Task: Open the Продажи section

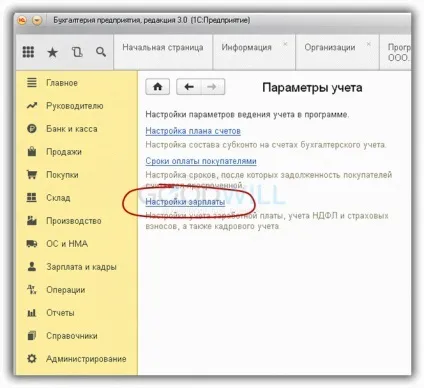Action: 64,152
